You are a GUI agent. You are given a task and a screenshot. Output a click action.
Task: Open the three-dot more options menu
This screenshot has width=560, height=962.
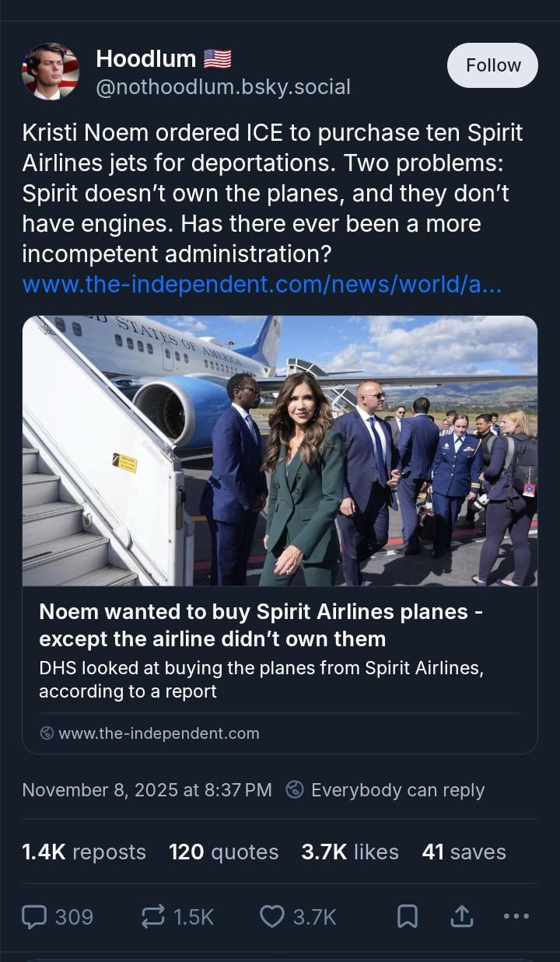(x=516, y=917)
